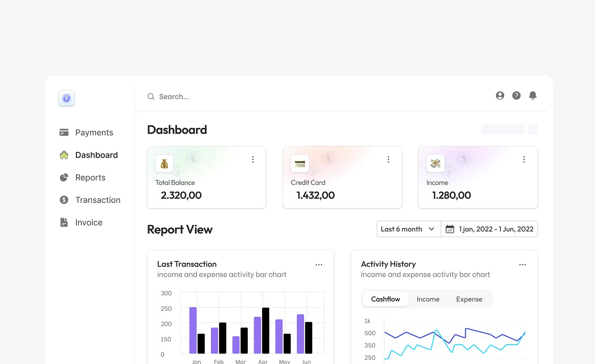Click the Dashboard home icon in sidebar
This screenshot has height=364, width=595.
pos(64,155)
